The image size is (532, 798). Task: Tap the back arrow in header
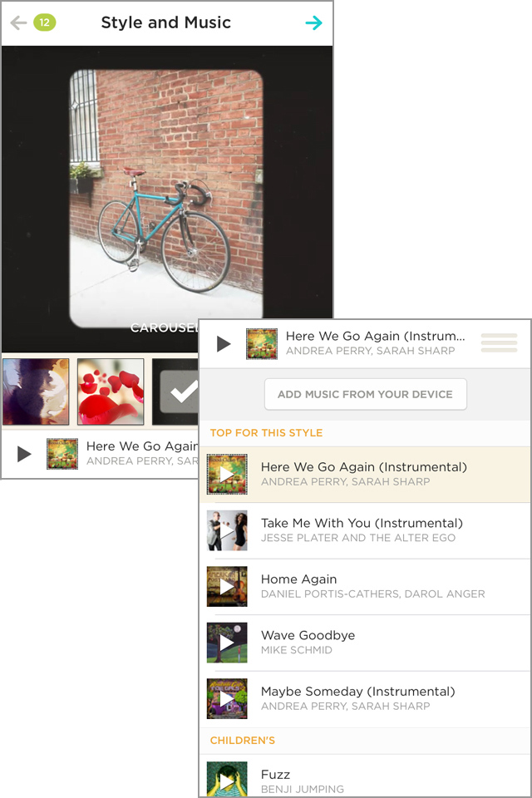(x=18, y=23)
